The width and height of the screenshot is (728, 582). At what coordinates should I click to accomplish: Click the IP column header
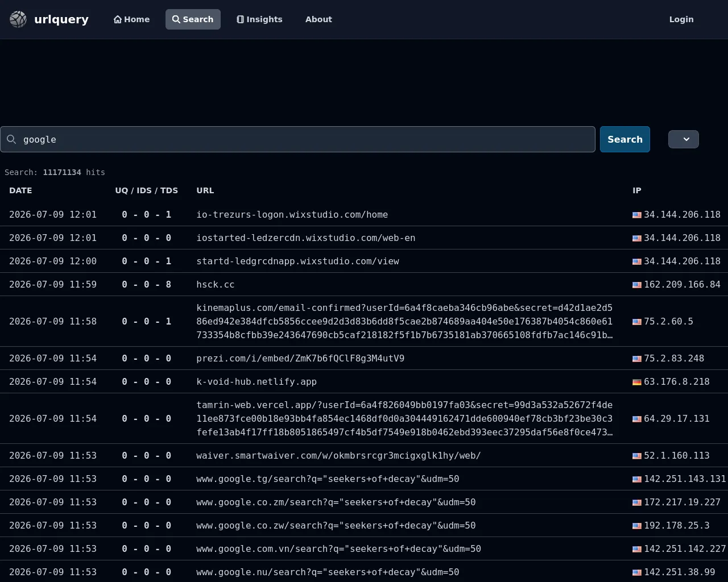(x=637, y=190)
